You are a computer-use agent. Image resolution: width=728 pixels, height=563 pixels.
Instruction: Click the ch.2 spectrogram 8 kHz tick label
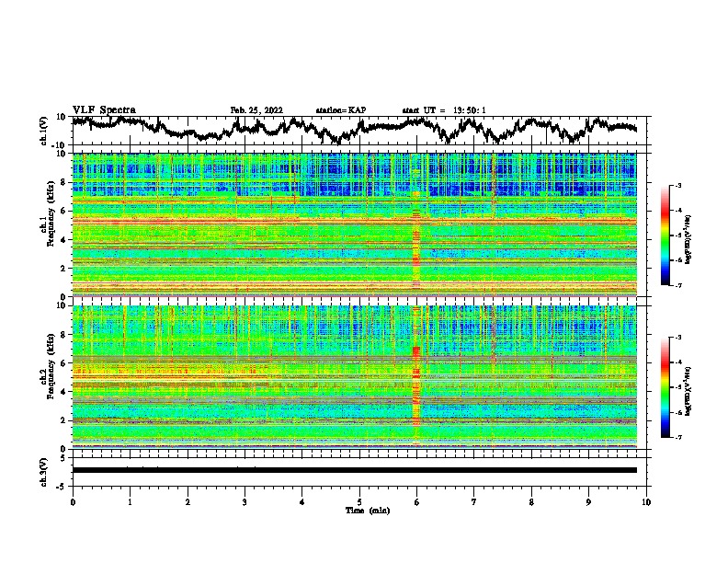point(64,335)
